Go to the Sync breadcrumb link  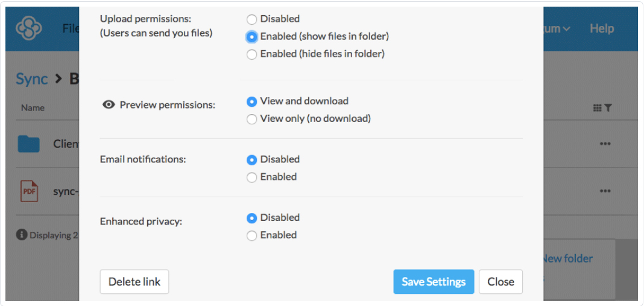(32, 78)
